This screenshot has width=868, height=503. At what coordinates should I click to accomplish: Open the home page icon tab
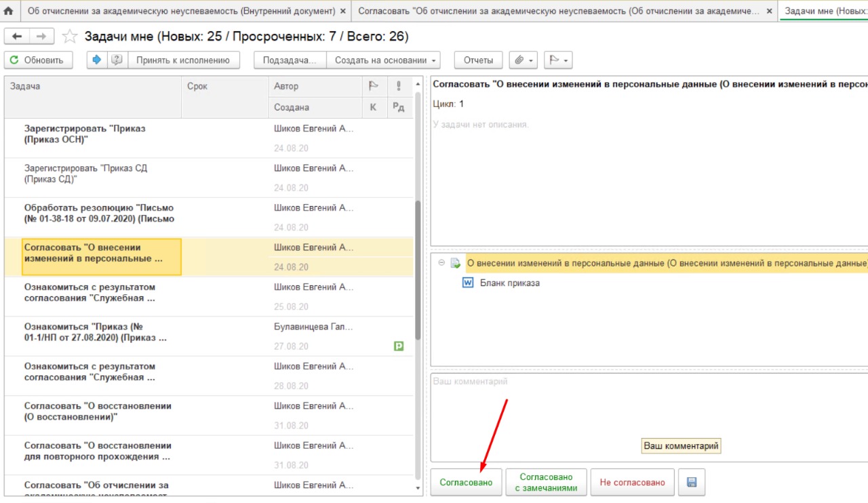point(9,12)
